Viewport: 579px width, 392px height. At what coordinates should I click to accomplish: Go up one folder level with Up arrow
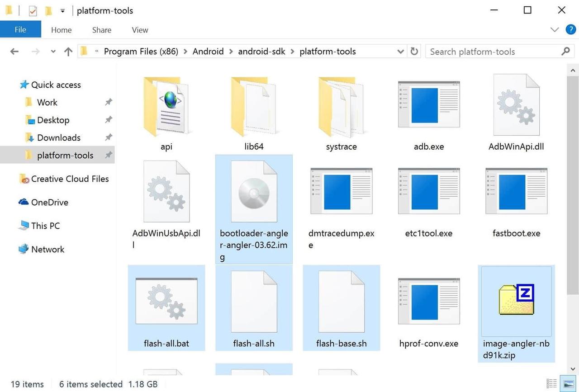tap(68, 52)
